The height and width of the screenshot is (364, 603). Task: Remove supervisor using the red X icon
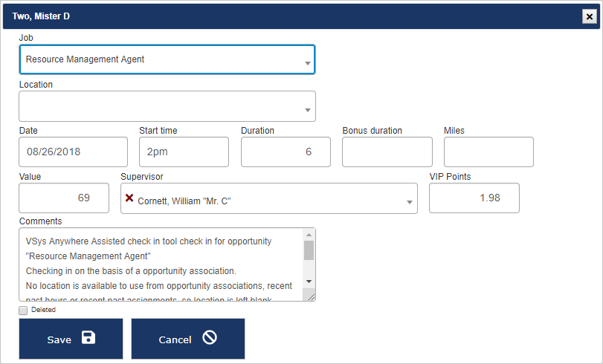(129, 198)
